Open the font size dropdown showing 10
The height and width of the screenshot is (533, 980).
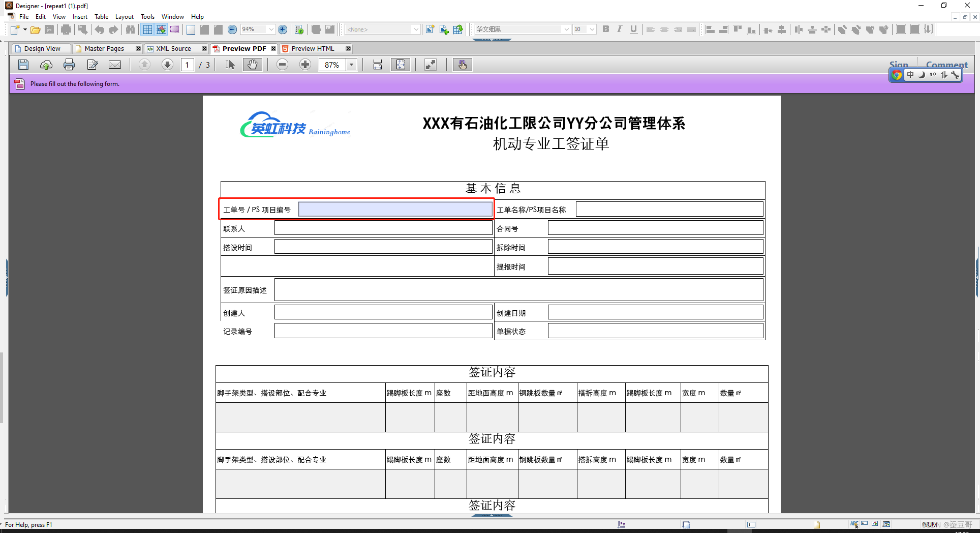(x=592, y=29)
